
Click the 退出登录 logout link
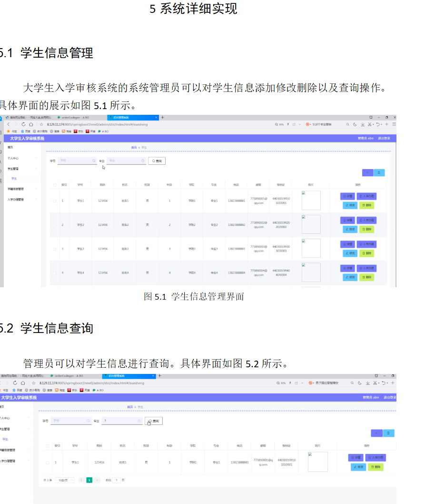tap(384, 138)
